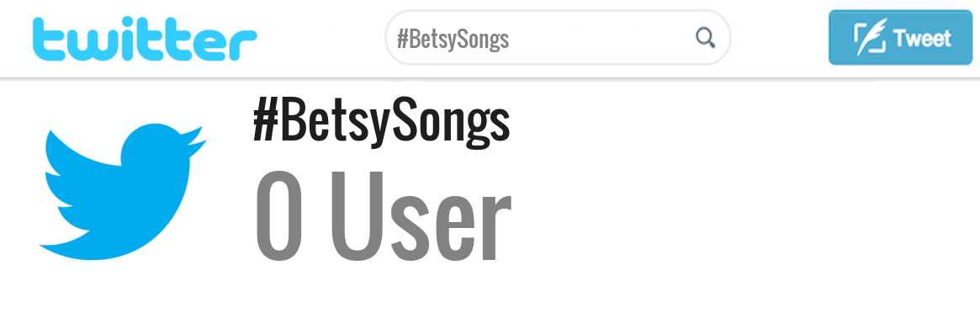Select the #BetsySongs hashtag heading
Screen dimensions: 980x318
click(381, 123)
